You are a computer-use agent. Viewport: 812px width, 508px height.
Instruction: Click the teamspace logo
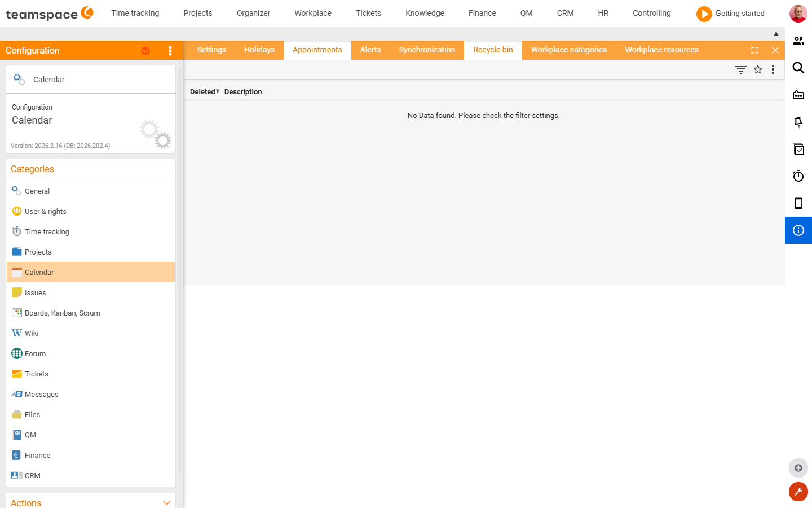click(x=50, y=14)
